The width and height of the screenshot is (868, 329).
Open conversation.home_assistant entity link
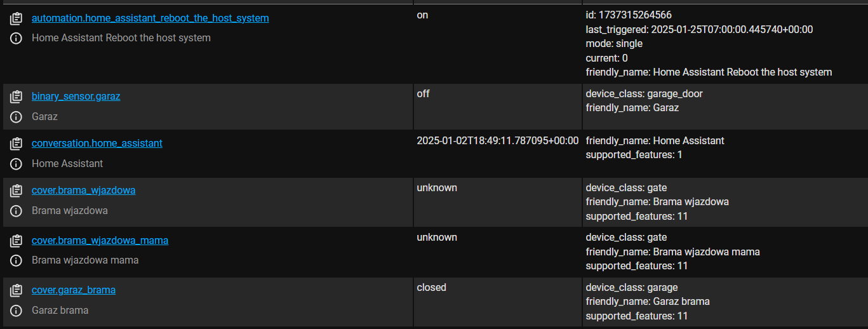pyautogui.click(x=97, y=144)
